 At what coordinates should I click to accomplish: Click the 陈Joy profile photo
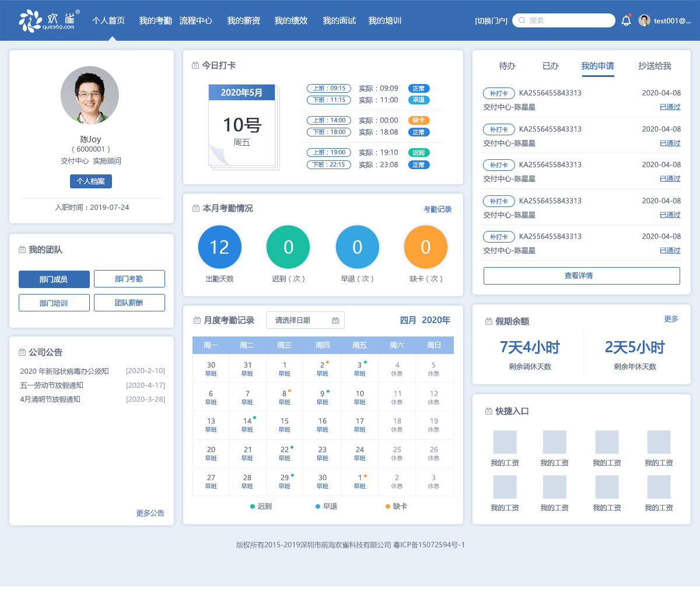[x=90, y=94]
